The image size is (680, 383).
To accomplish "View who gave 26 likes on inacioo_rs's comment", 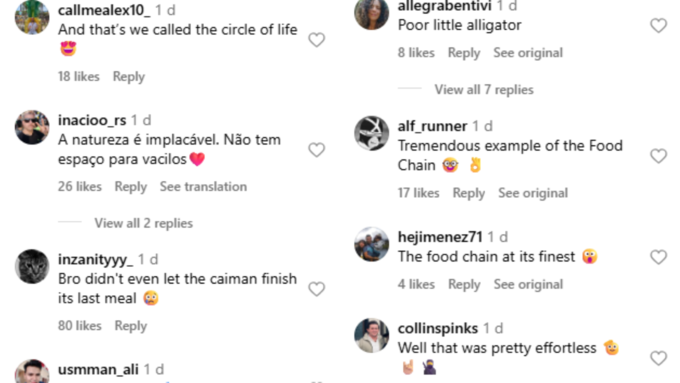I will click(x=80, y=187).
